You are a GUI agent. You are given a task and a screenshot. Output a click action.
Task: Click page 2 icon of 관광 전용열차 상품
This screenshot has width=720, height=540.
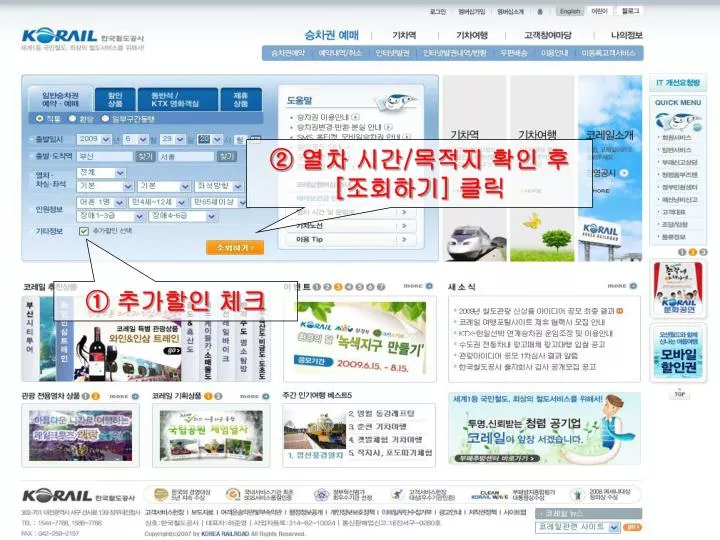tap(96, 396)
